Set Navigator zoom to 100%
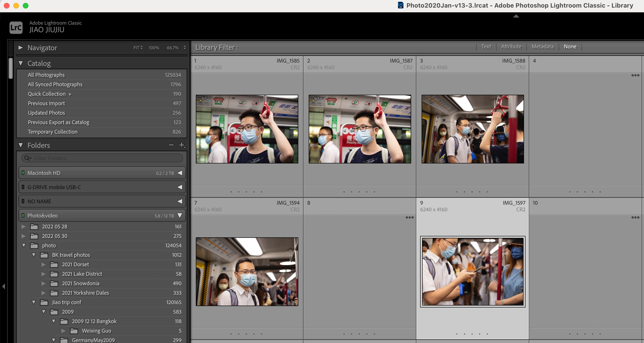The image size is (644, 343). pos(154,48)
